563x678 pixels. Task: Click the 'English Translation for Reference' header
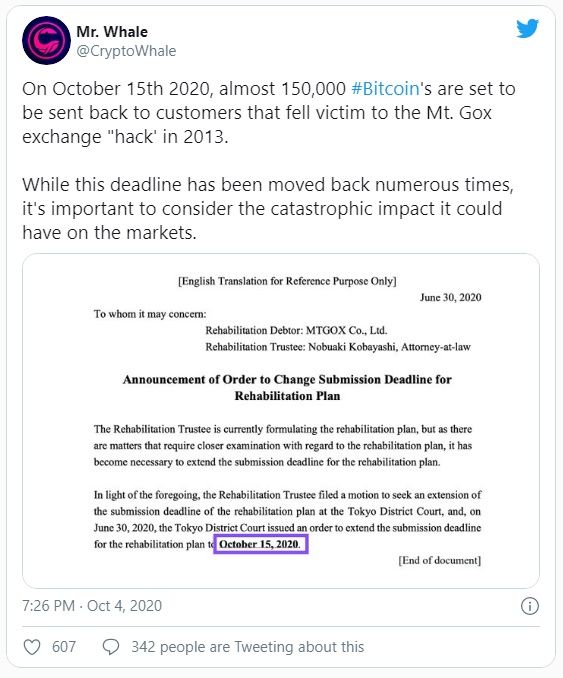[x=287, y=281]
